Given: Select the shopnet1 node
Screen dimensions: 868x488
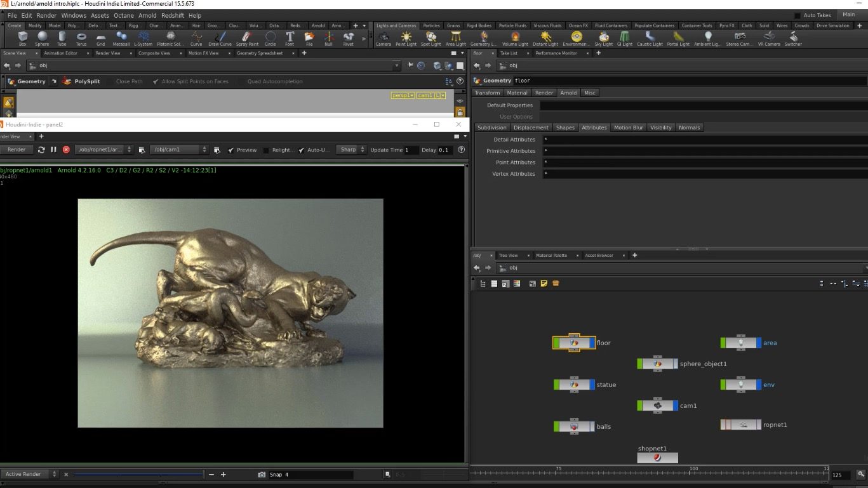Looking at the screenshot, I should tap(657, 458).
